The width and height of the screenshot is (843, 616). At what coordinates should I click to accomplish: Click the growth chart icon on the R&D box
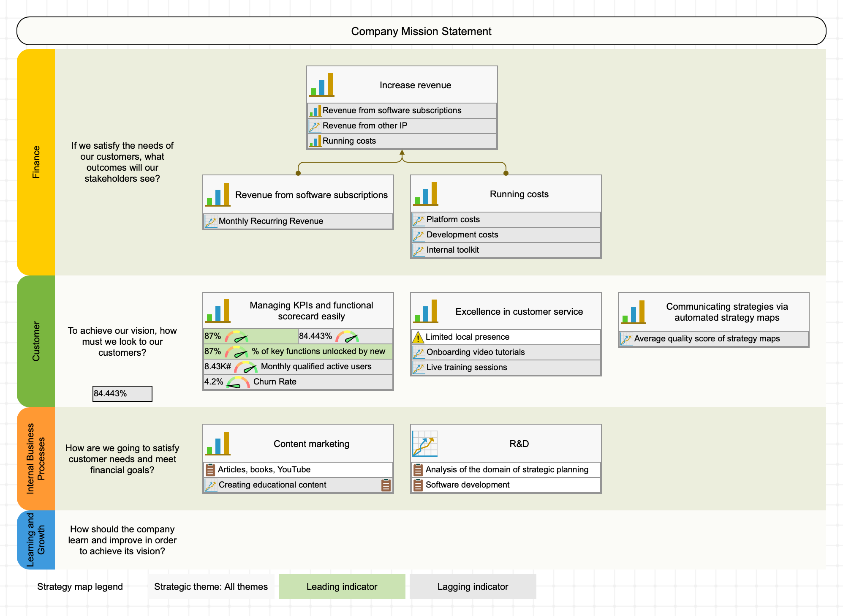(424, 443)
